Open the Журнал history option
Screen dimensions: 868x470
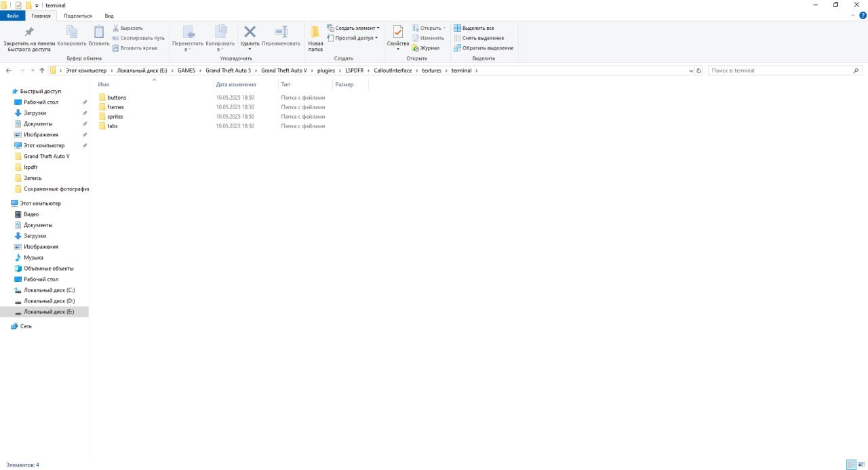coord(426,47)
